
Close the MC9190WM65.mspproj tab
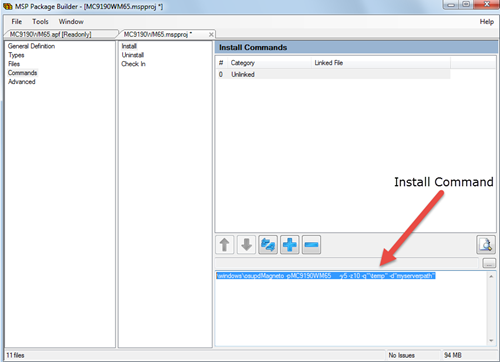(x=211, y=34)
